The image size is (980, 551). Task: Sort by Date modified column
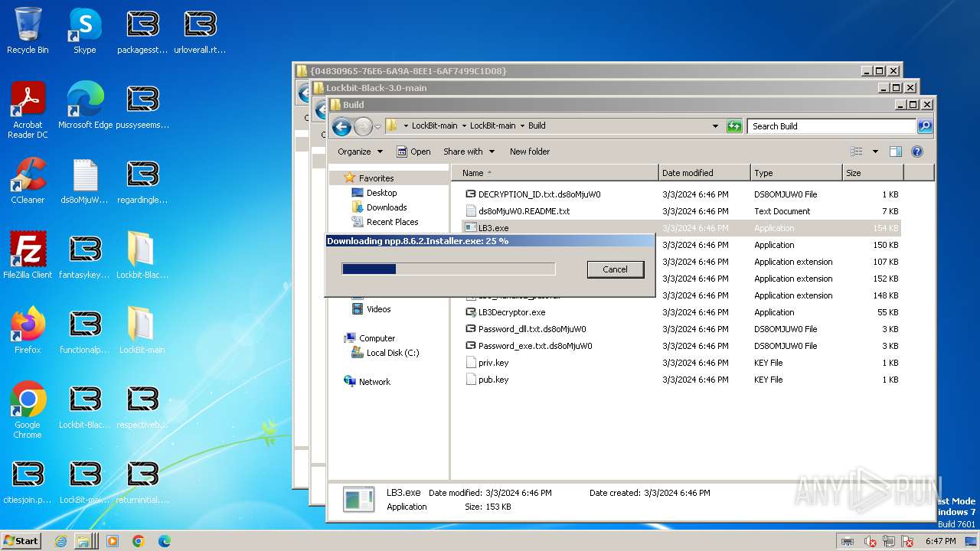click(704, 173)
